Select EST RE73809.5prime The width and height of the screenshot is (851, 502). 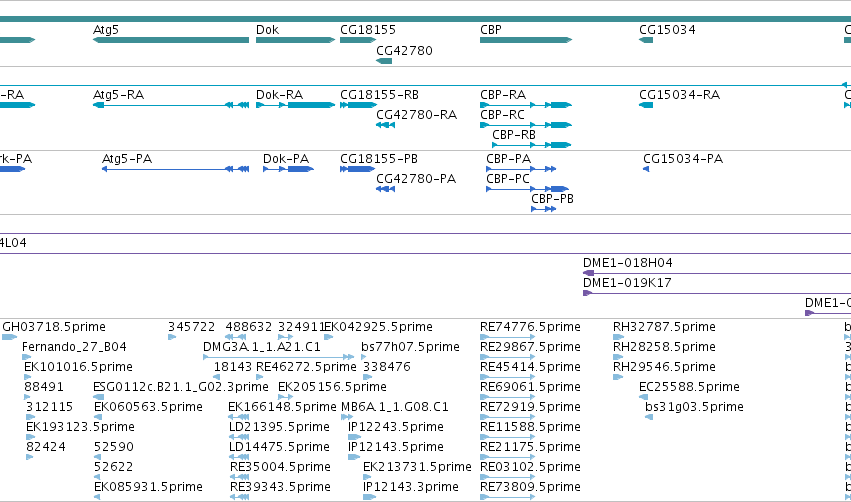[507, 498]
